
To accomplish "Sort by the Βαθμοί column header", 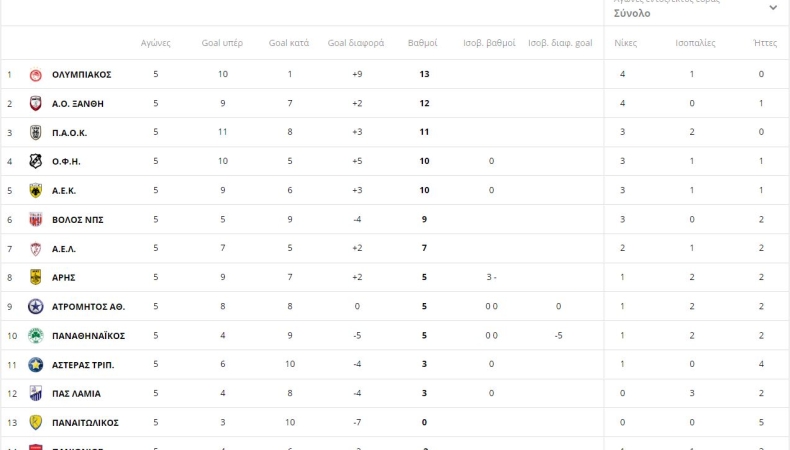I will [x=423, y=43].
